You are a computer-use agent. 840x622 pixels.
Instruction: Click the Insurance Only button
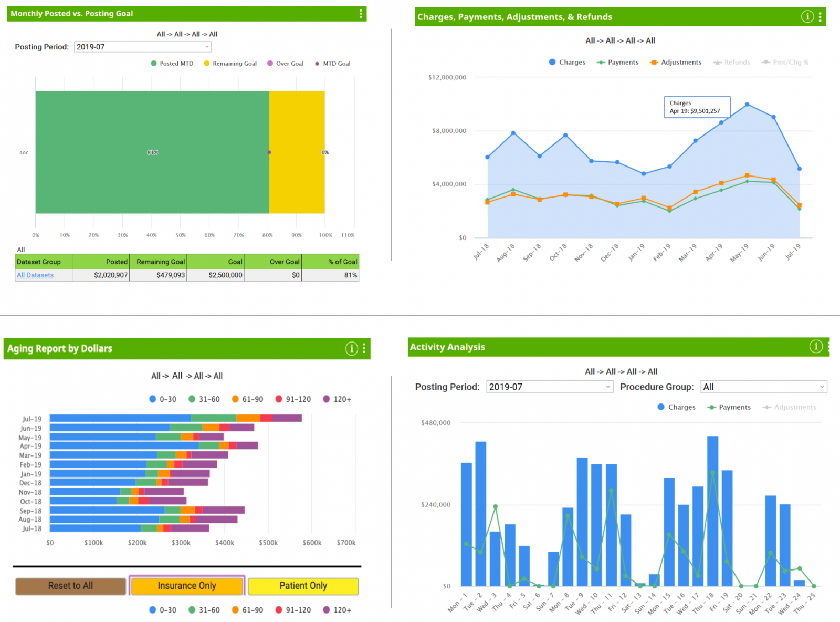point(187,586)
